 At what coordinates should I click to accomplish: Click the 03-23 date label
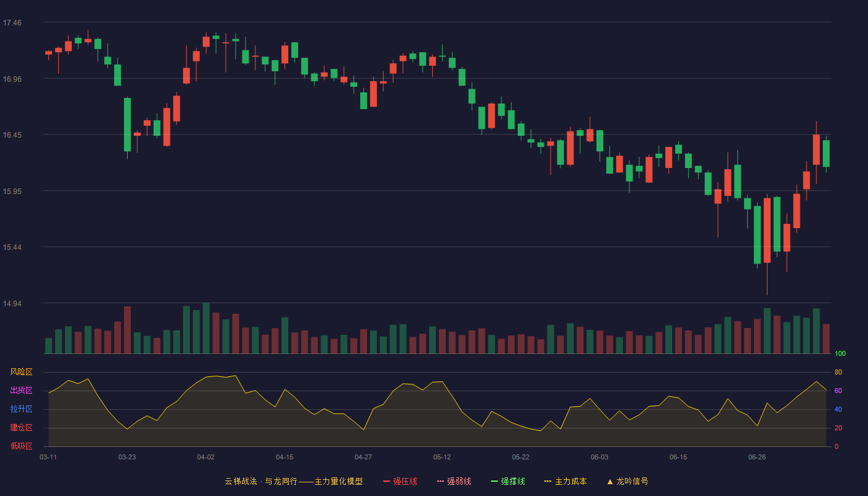[127, 457]
